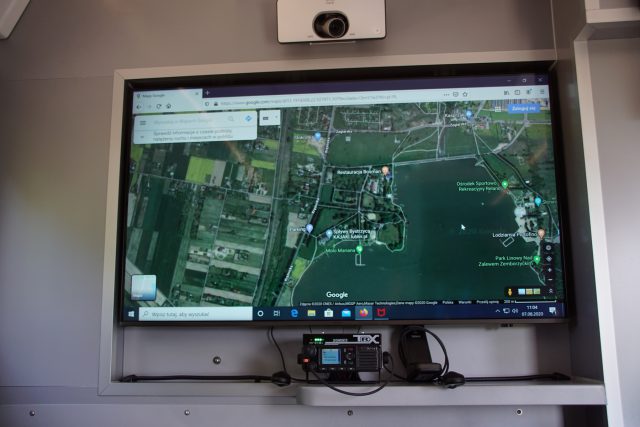640x427 pixels.
Task: Open Firefox library icon
Action: click(507, 93)
